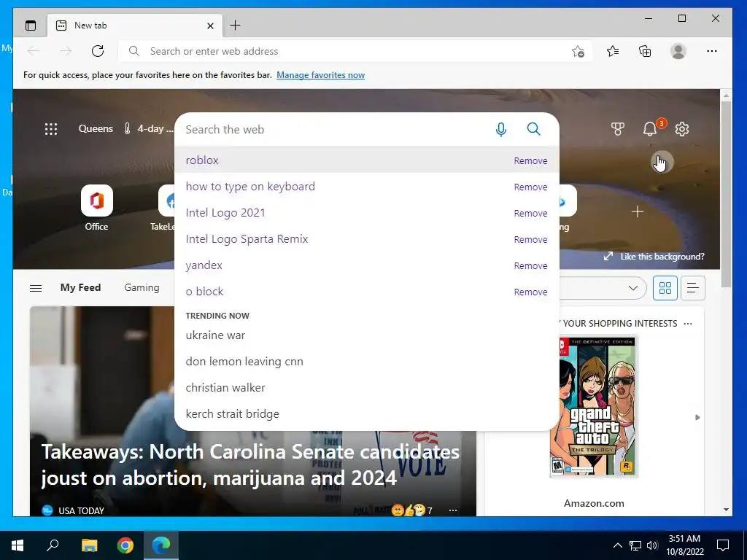The width and height of the screenshot is (747, 560).
Task: Show hidden system tray icons chevron
Action: click(x=617, y=545)
